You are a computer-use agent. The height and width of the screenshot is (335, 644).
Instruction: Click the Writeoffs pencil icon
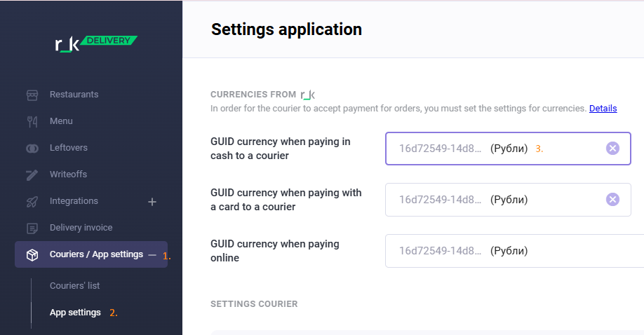[x=32, y=175]
